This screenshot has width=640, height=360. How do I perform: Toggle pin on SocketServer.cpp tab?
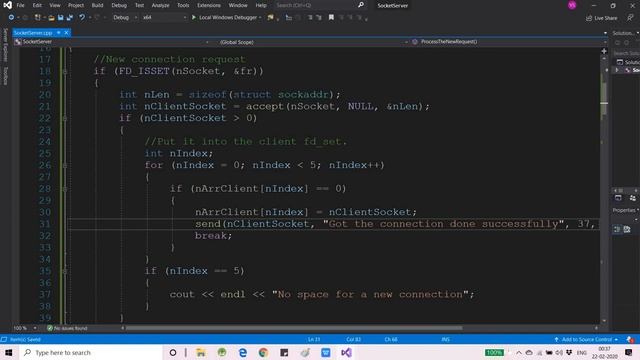click(x=59, y=33)
